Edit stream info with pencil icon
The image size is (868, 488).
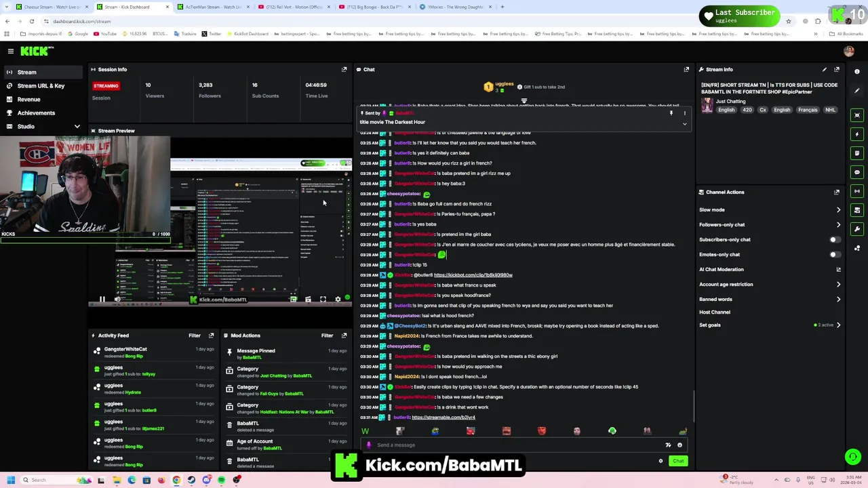[x=825, y=69]
